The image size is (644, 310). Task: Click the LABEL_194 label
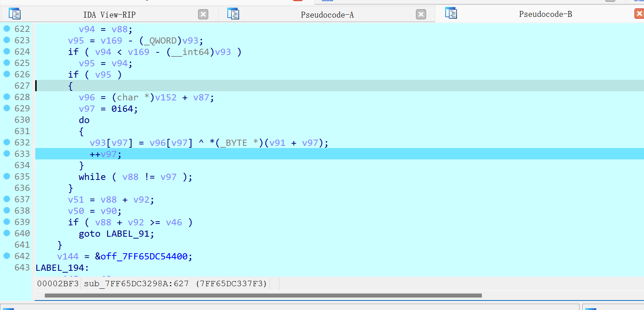click(61, 268)
